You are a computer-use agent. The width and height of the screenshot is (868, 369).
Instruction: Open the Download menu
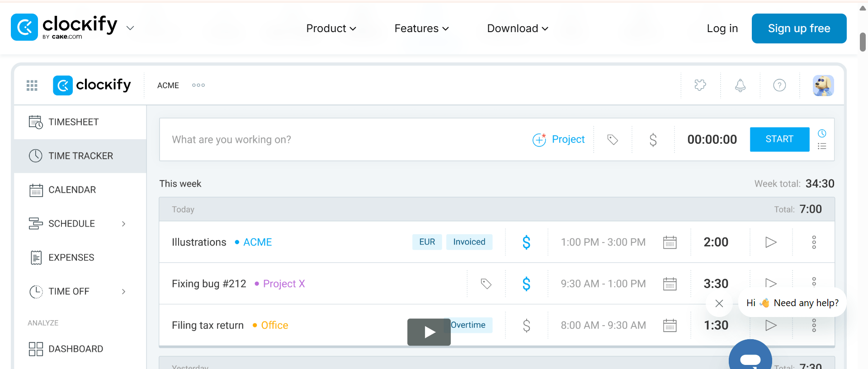(518, 28)
